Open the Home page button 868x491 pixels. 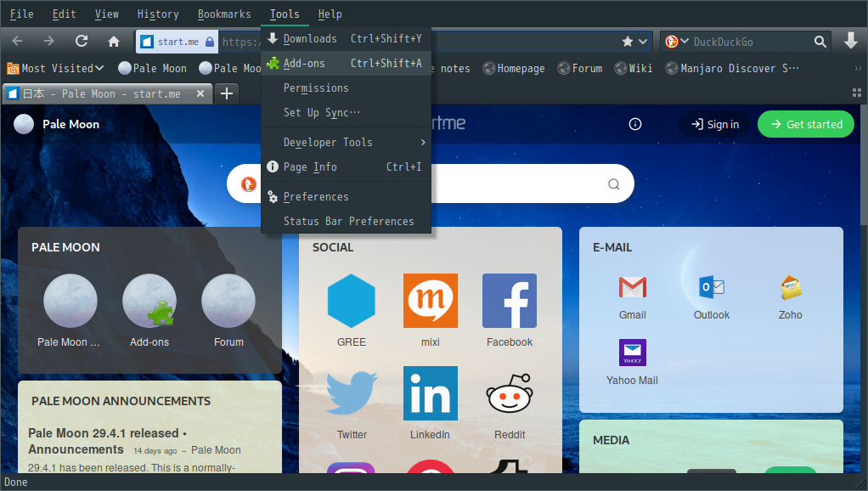pyautogui.click(x=114, y=41)
